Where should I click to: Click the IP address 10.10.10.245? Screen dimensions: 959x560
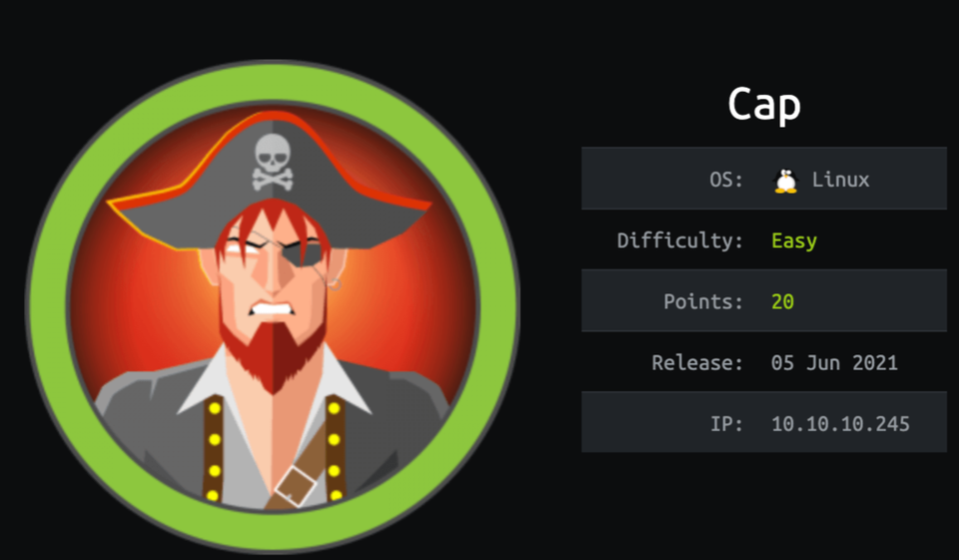[x=840, y=423]
